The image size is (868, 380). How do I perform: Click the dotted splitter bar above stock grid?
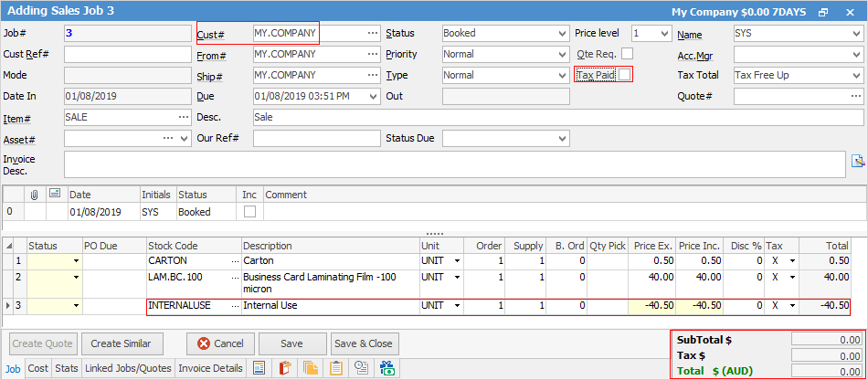coord(434,232)
